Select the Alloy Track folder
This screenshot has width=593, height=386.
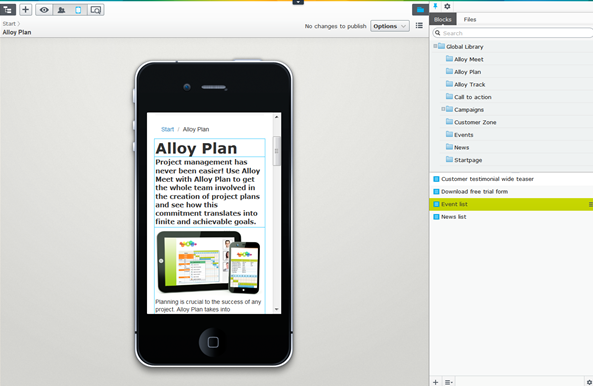469,84
